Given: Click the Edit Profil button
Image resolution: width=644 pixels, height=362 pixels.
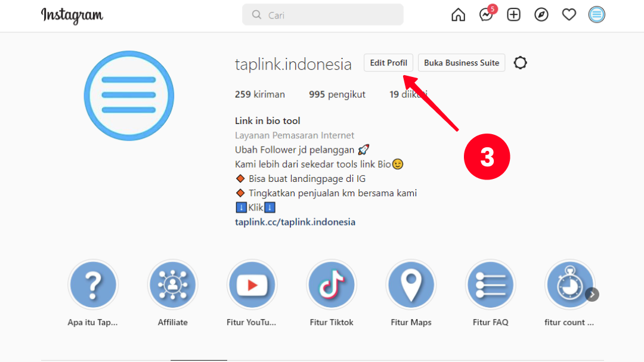Looking at the screenshot, I should click(x=388, y=63).
